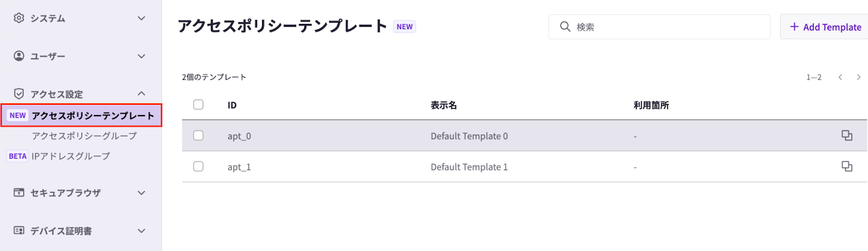Screen dimensions: 868x251
Task: Collapse the アクセス設定 section
Action: coord(142,93)
